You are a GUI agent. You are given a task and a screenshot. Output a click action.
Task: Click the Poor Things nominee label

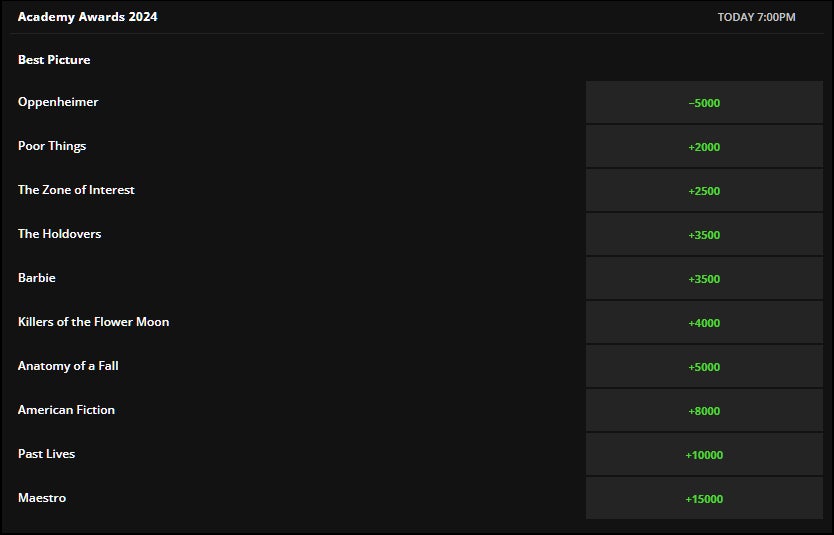[x=52, y=146]
